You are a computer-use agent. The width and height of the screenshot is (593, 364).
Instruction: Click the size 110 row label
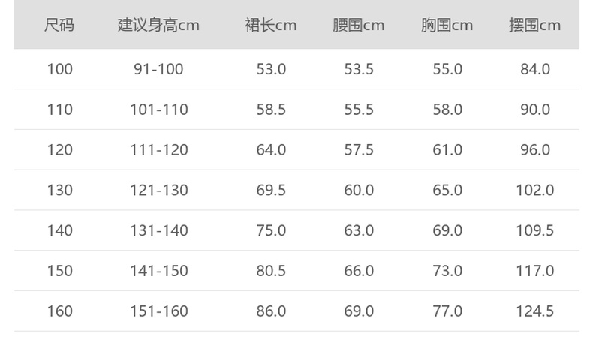click(x=60, y=110)
